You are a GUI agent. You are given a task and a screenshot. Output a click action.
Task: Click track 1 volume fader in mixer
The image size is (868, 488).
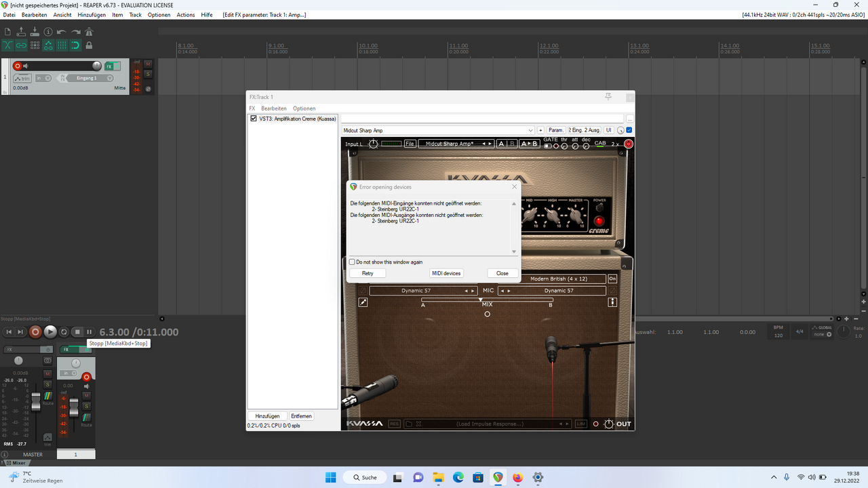pyautogui.click(x=75, y=408)
